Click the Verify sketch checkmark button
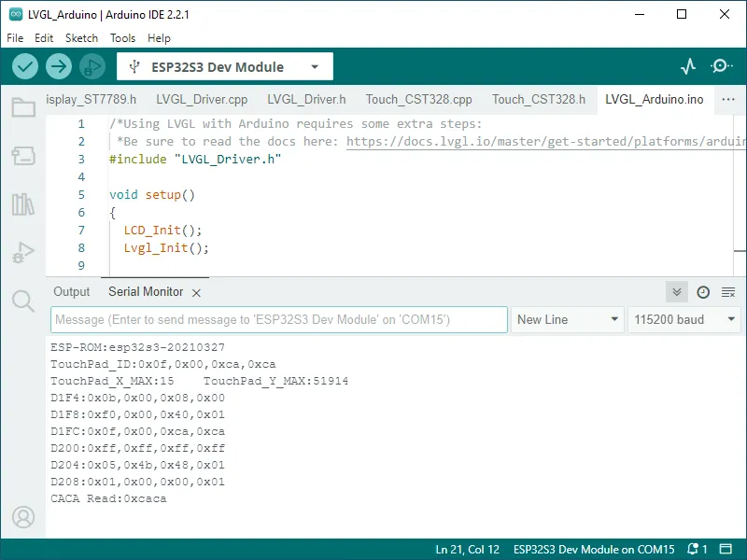747x560 pixels. (x=25, y=66)
